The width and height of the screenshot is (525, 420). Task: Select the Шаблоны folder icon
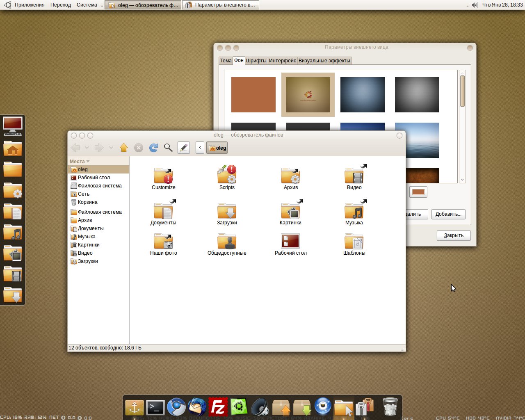tap(354, 241)
